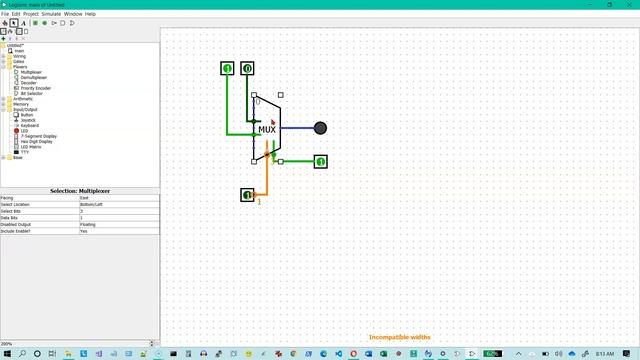Select the NOT gate tool in toolbar

tap(54, 23)
